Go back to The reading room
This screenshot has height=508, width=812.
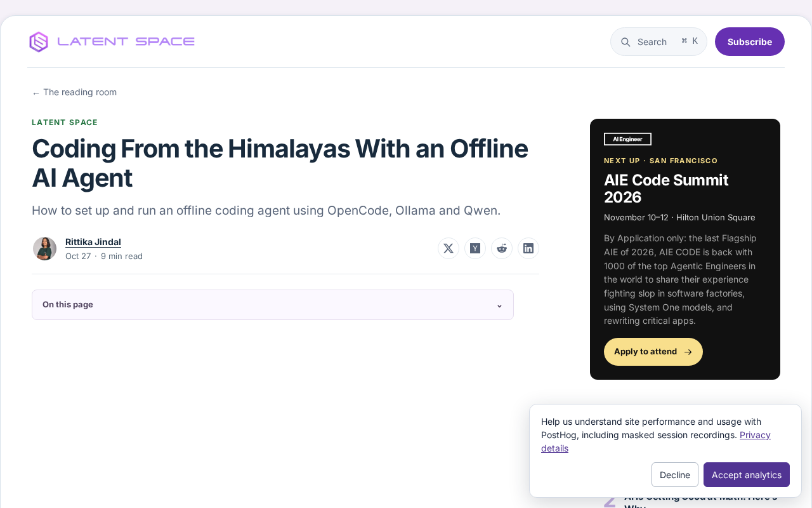[74, 92]
